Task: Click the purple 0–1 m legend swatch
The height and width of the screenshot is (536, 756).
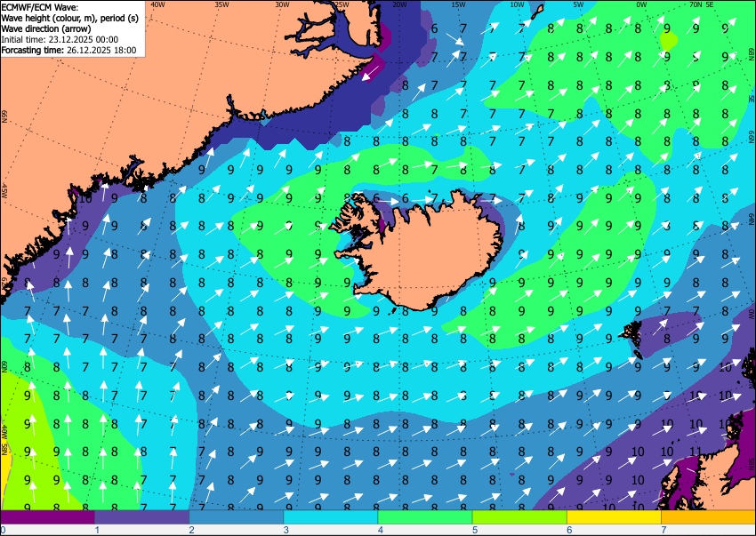Action: pyautogui.click(x=47, y=516)
